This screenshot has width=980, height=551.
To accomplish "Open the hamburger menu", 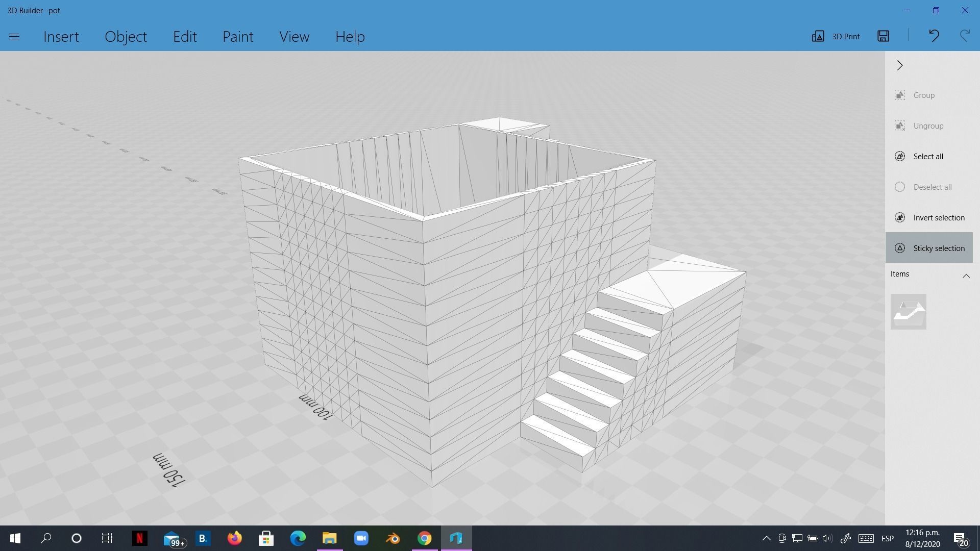I will tap(14, 37).
